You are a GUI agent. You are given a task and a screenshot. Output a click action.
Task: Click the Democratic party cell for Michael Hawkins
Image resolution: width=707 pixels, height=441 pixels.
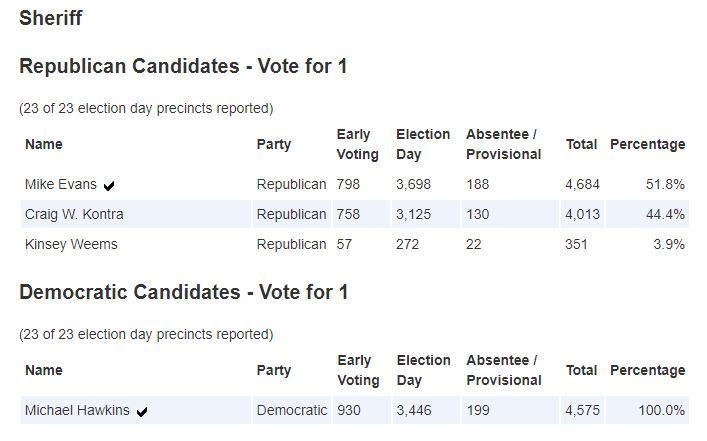click(292, 410)
